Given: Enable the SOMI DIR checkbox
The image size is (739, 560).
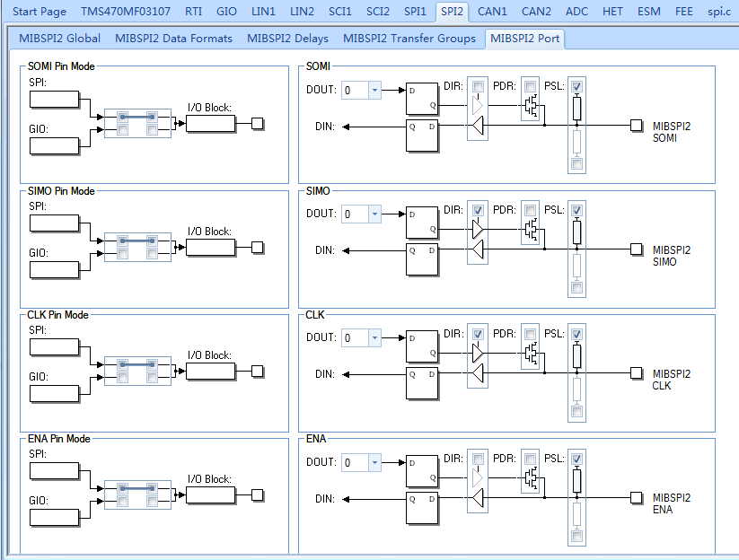Looking at the screenshot, I should pyautogui.click(x=478, y=87).
